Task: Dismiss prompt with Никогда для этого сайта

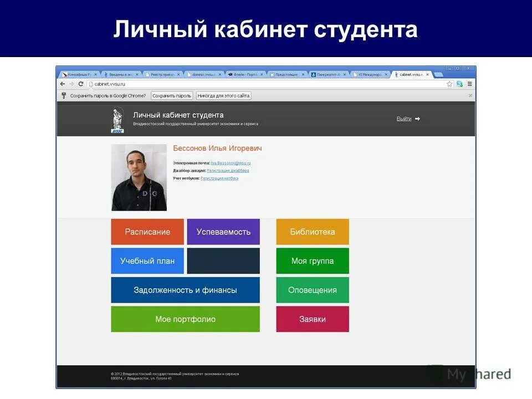Action: click(x=223, y=95)
